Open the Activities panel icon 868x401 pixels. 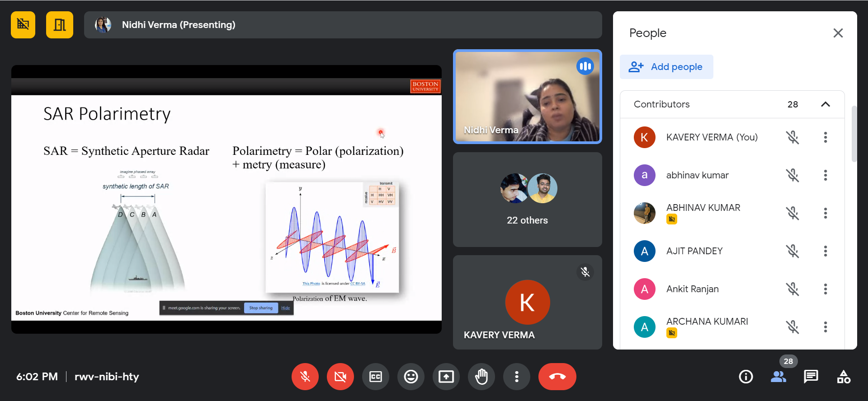(x=844, y=377)
